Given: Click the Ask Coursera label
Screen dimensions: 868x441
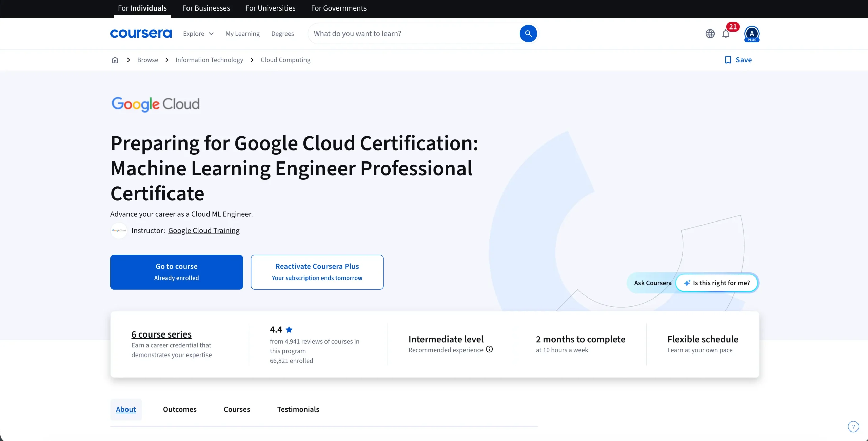Looking at the screenshot, I should (653, 283).
